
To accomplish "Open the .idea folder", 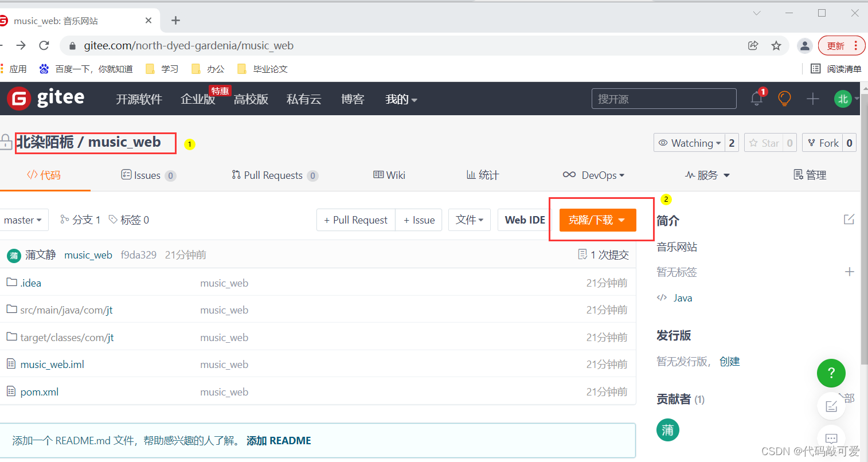I will [30, 283].
